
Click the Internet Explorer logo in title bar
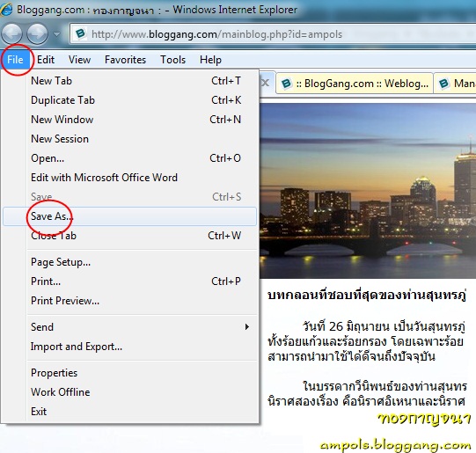click(5, 9)
